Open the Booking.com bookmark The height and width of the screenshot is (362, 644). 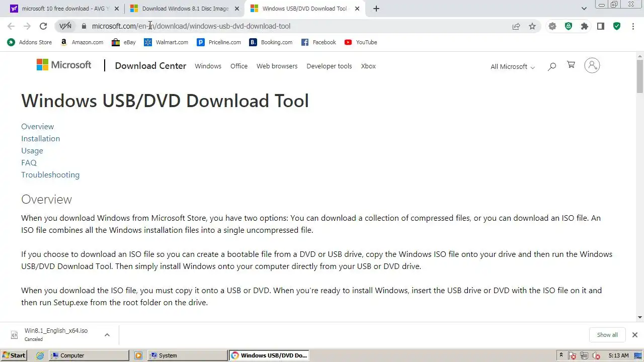coord(271,42)
